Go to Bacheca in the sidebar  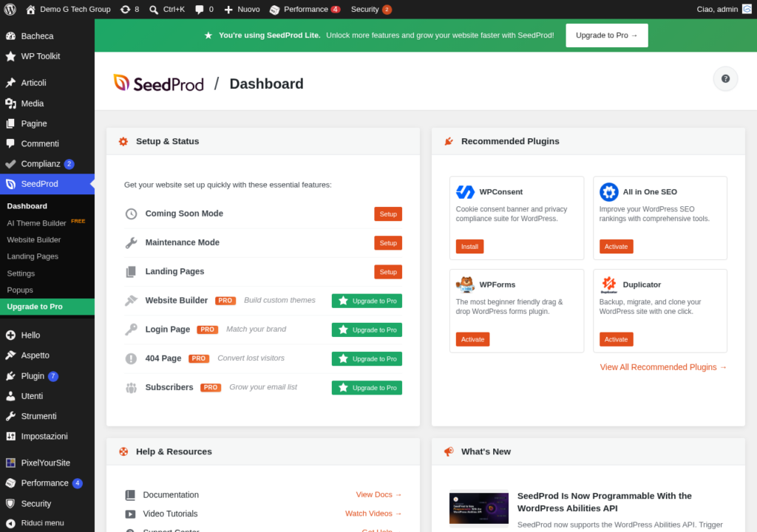click(47, 35)
